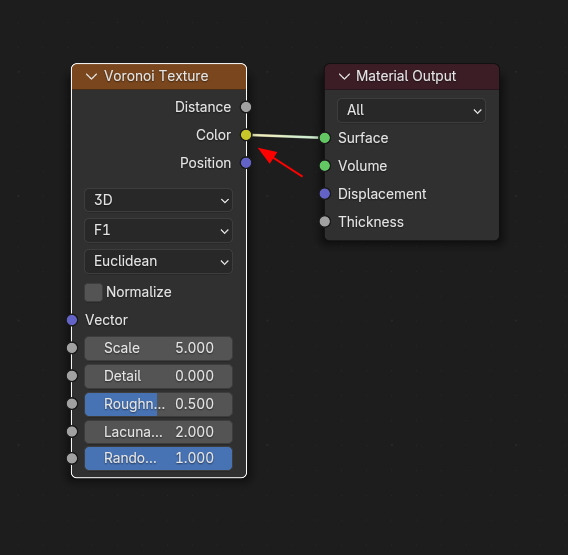This screenshot has height=555, width=568.
Task: Click the Thickness label text
Action: (x=371, y=222)
